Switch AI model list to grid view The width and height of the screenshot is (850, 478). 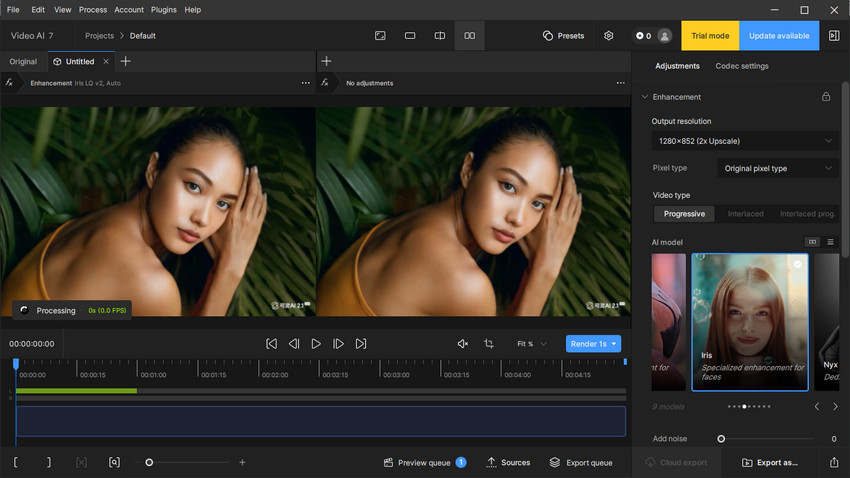point(812,242)
